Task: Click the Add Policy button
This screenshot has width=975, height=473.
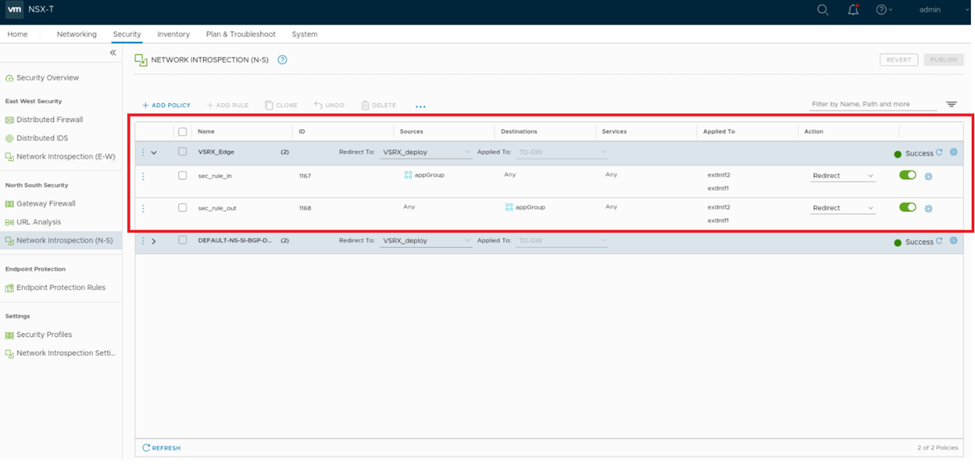Action: [166, 105]
